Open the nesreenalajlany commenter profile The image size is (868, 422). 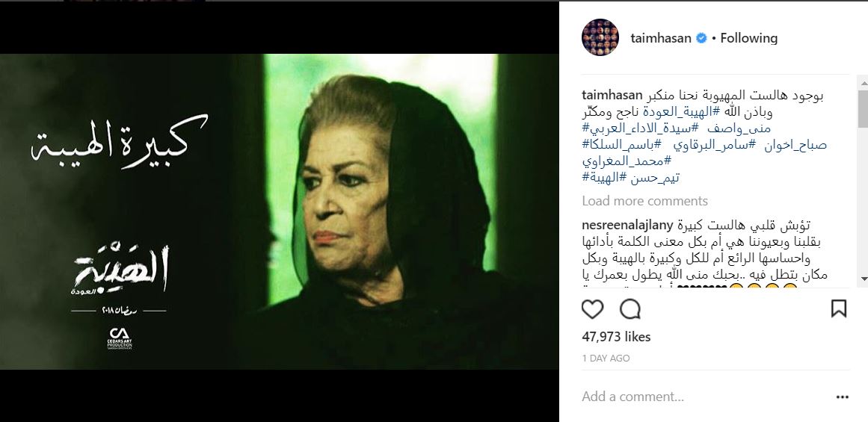(628, 226)
